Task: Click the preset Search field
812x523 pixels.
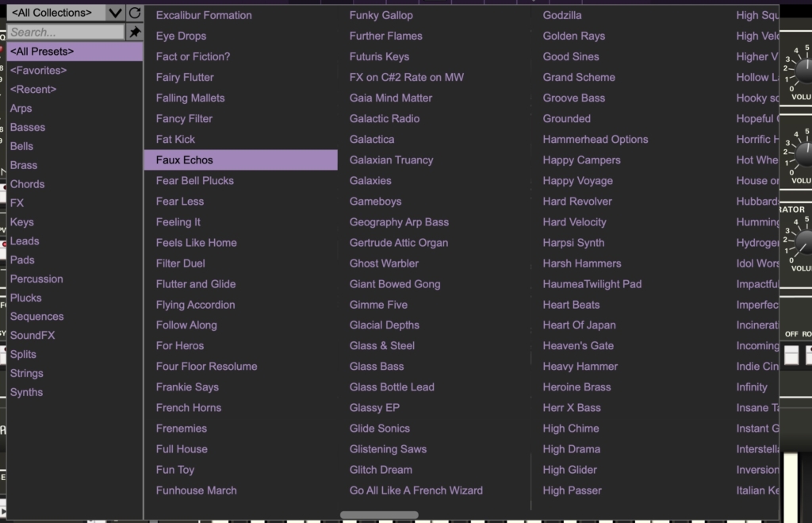Action: tap(66, 32)
